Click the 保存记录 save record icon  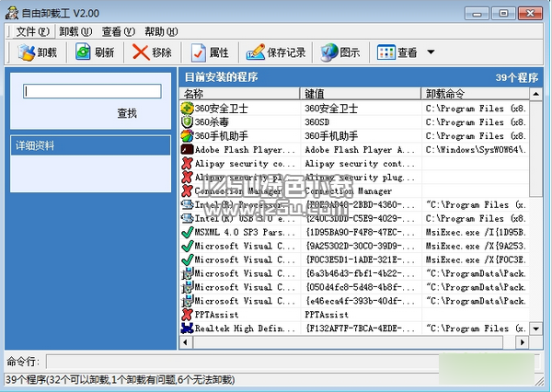[255, 52]
